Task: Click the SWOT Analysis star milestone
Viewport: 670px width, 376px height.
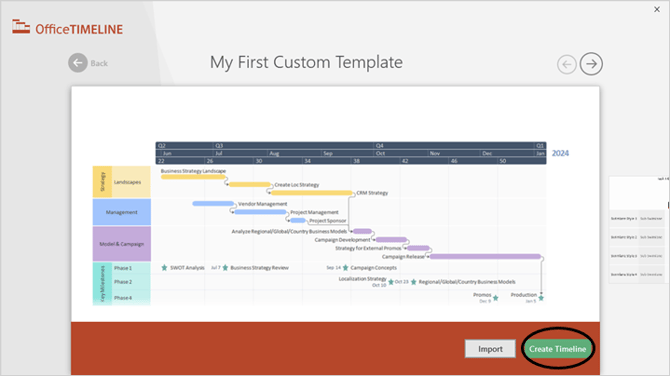Action: (x=164, y=268)
